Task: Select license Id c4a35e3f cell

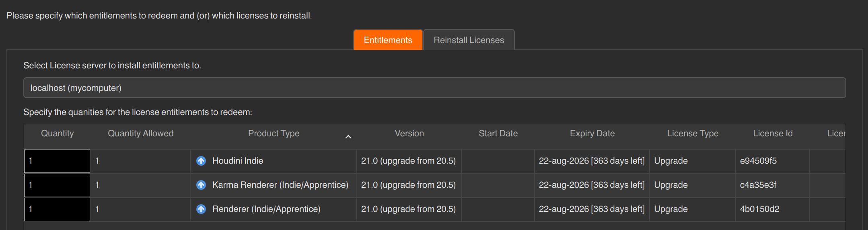Action: click(773, 185)
